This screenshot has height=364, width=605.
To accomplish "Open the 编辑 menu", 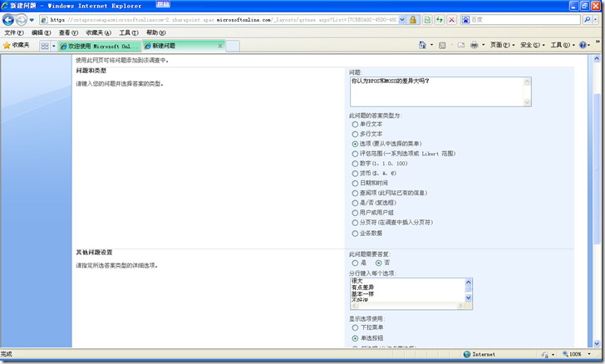I will click(41, 32).
